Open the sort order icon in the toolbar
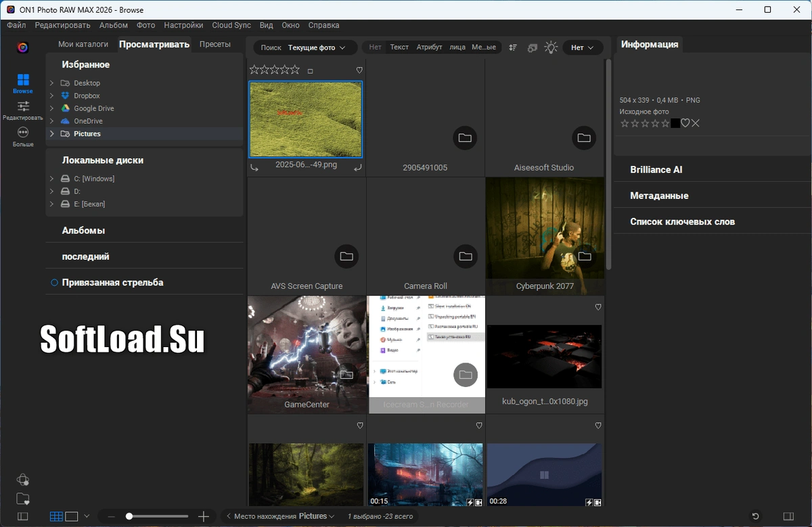812x527 pixels. coord(513,47)
